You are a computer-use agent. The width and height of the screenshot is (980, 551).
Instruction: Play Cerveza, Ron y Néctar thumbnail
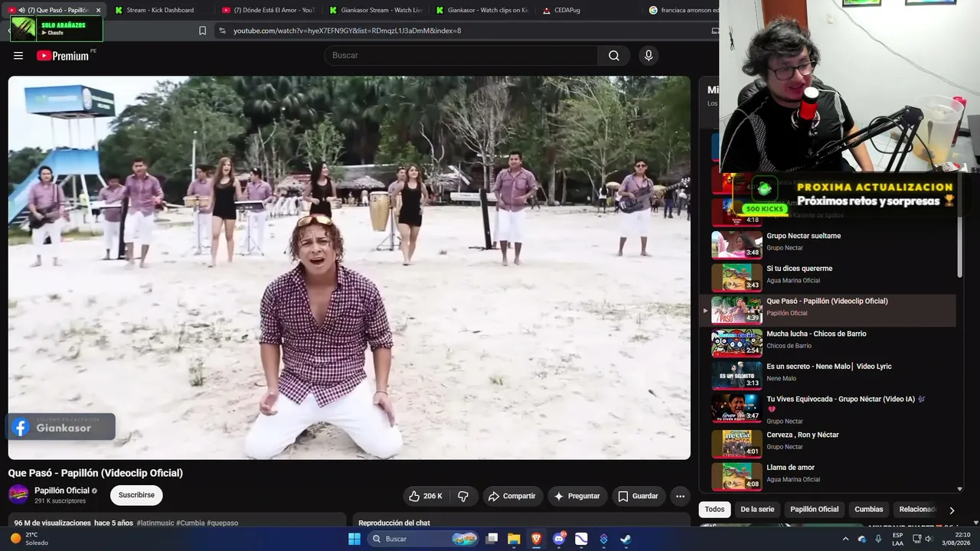(737, 444)
